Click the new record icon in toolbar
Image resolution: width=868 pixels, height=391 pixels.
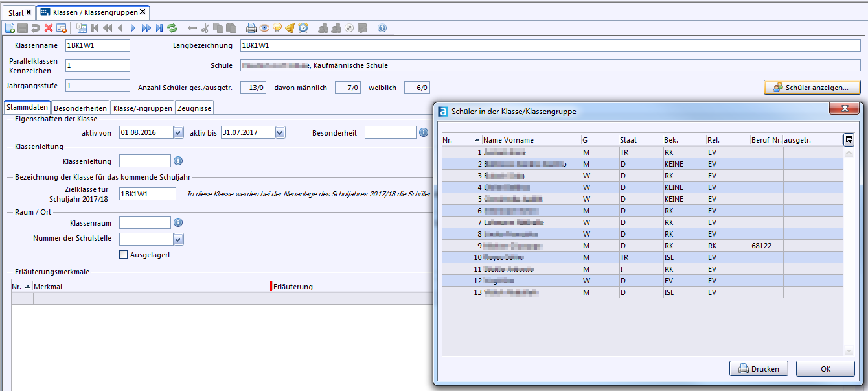[x=10, y=28]
